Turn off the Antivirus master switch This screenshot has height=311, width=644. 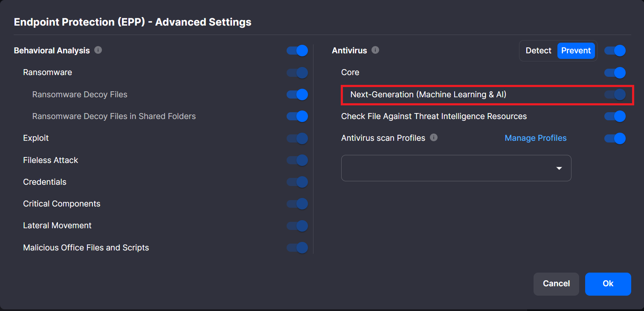pyautogui.click(x=615, y=50)
